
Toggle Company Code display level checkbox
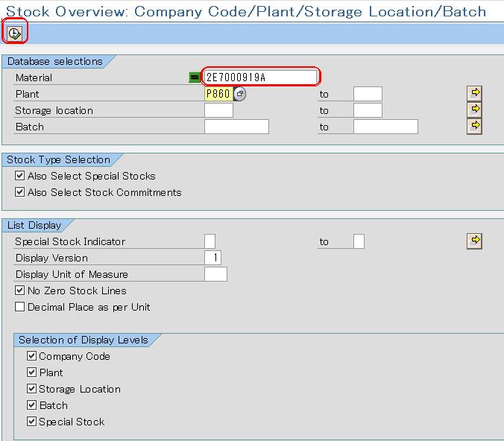(31, 356)
